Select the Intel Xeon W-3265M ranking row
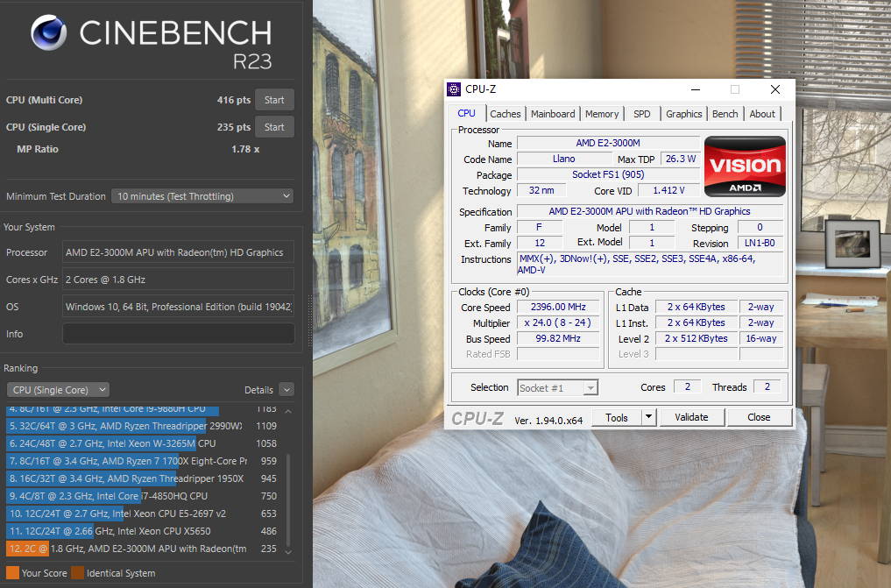891x588 pixels. point(142,443)
